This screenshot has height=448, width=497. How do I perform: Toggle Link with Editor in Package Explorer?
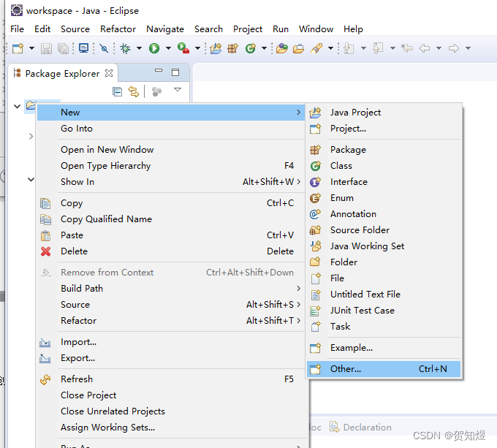[x=134, y=91]
